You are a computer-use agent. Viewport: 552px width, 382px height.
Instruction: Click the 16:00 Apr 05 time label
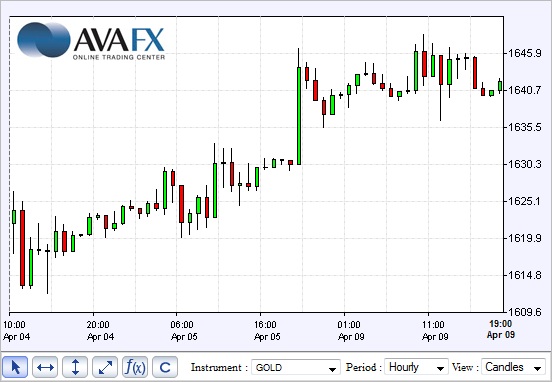click(267, 331)
